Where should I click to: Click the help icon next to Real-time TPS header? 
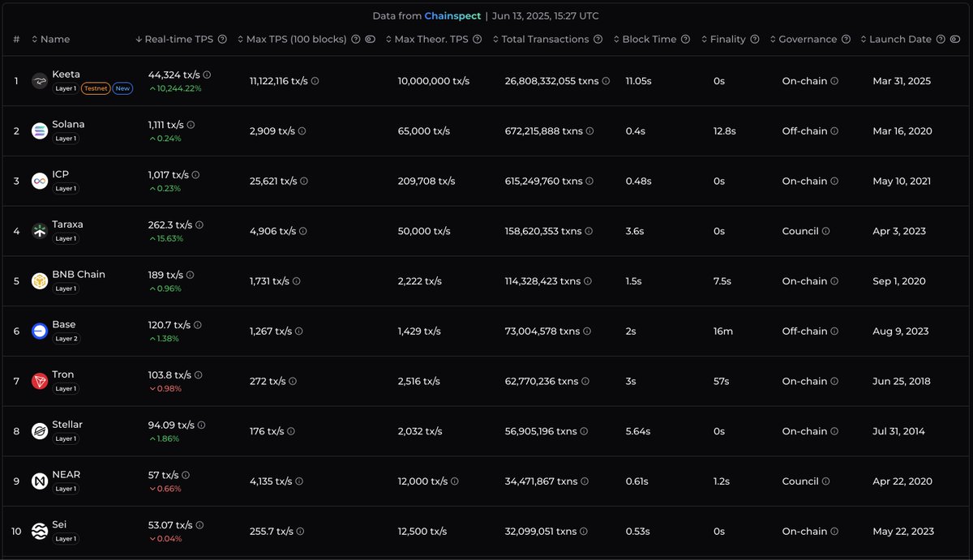pyautogui.click(x=222, y=39)
